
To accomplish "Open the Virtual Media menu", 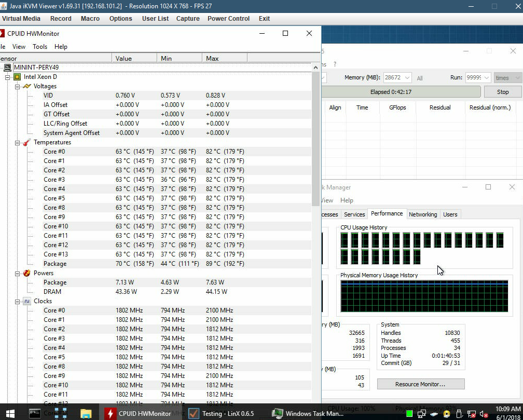I will point(21,19).
